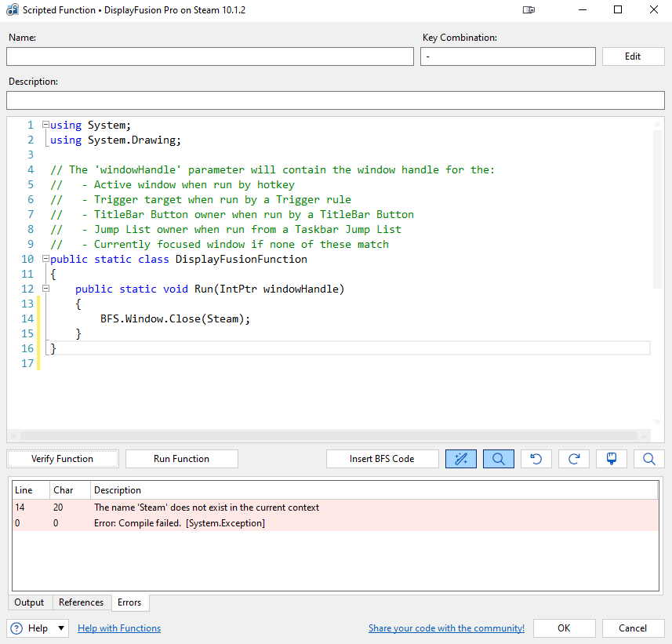Toggle the highlighted magnifier button
672x644 pixels.
499,459
